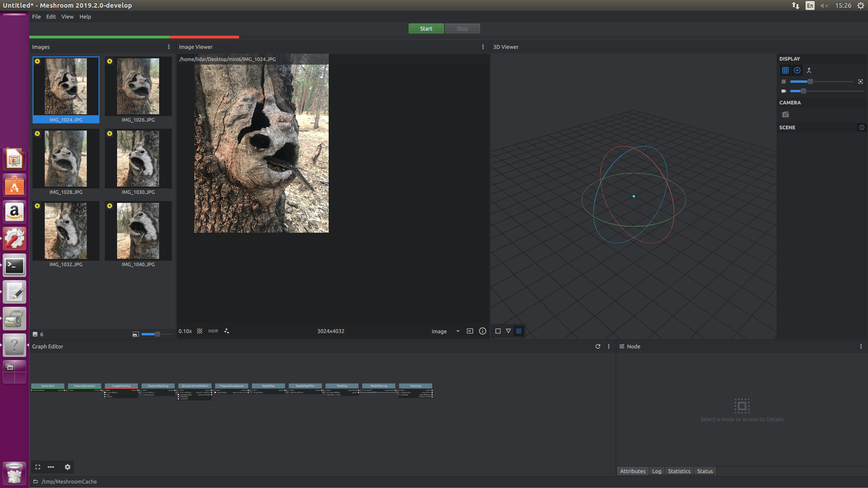Screen dimensions: 868x488
Task: Click the camera icon under CAMERA section
Action: [785, 114]
